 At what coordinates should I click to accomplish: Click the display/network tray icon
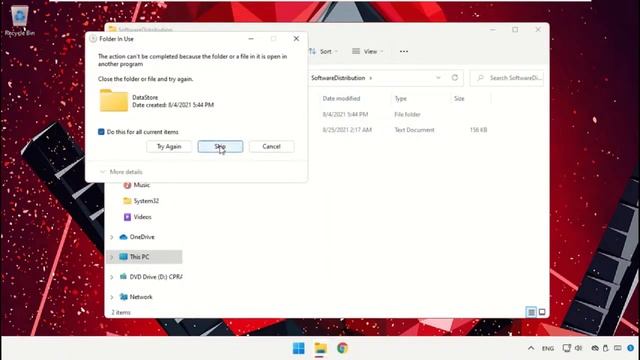pos(567,348)
